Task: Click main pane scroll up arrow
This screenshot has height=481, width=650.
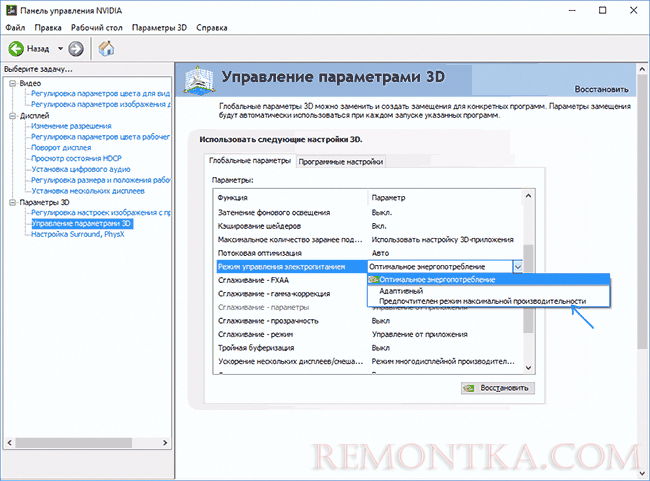Action: [643, 69]
